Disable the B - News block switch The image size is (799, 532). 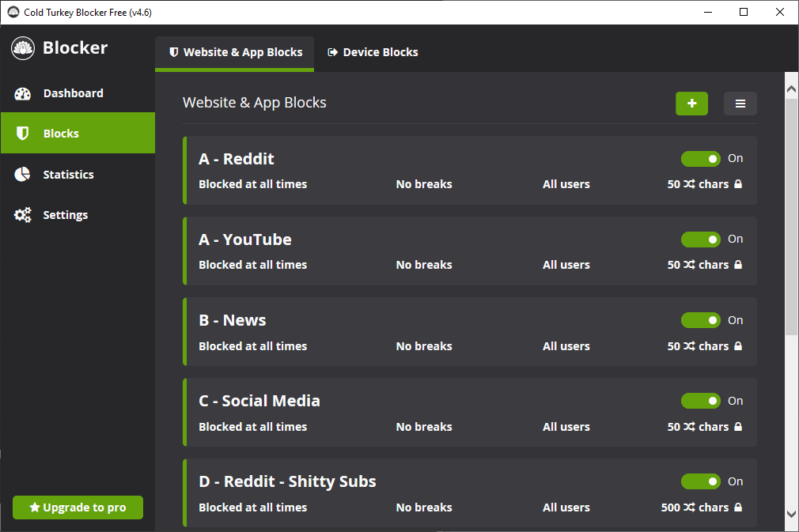pos(701,320)
